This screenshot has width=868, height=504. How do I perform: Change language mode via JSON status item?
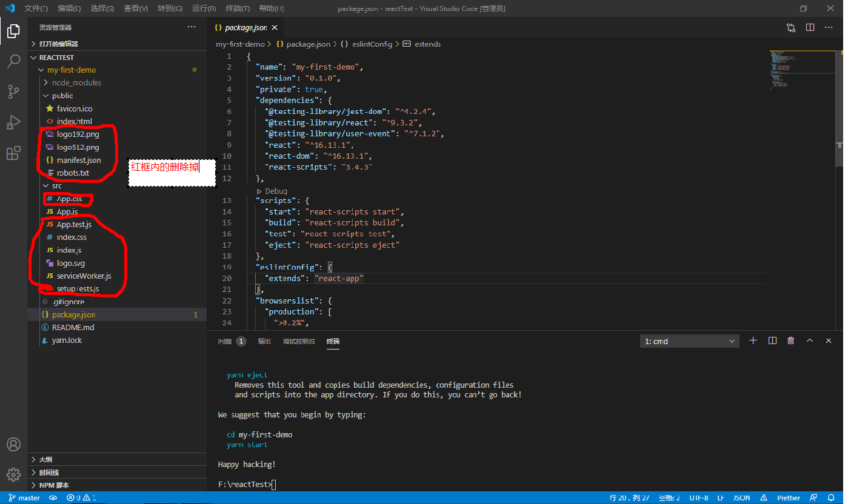pos(741,498)
